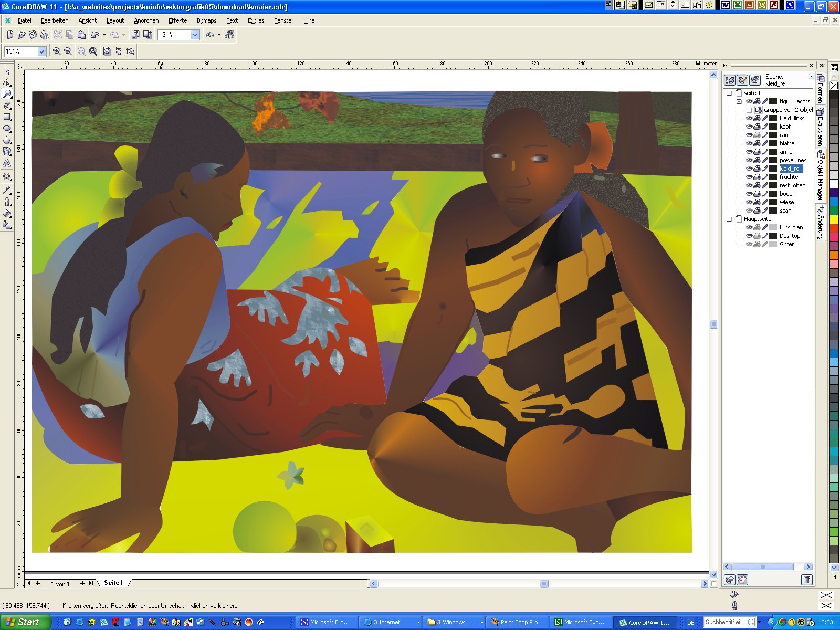The width and height of the screenshot is (840, 630).
Task: Collapse the figur_rechts layer node
Action: tap(739, 101)
